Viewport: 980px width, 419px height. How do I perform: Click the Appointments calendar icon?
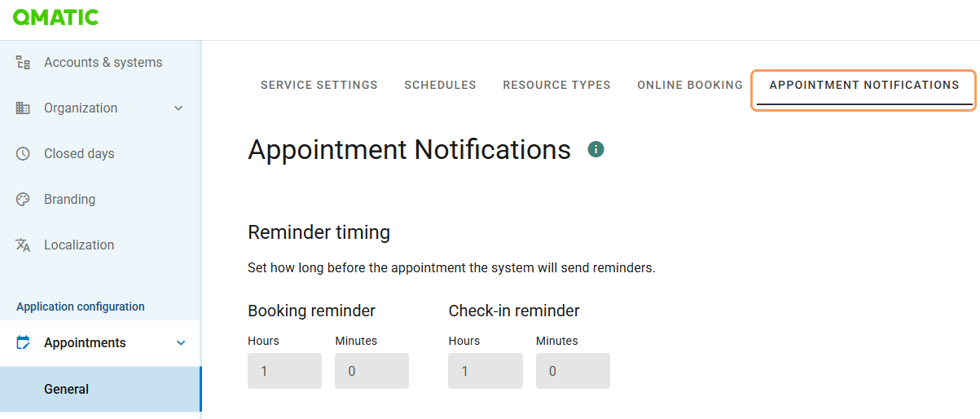[23, 343]
